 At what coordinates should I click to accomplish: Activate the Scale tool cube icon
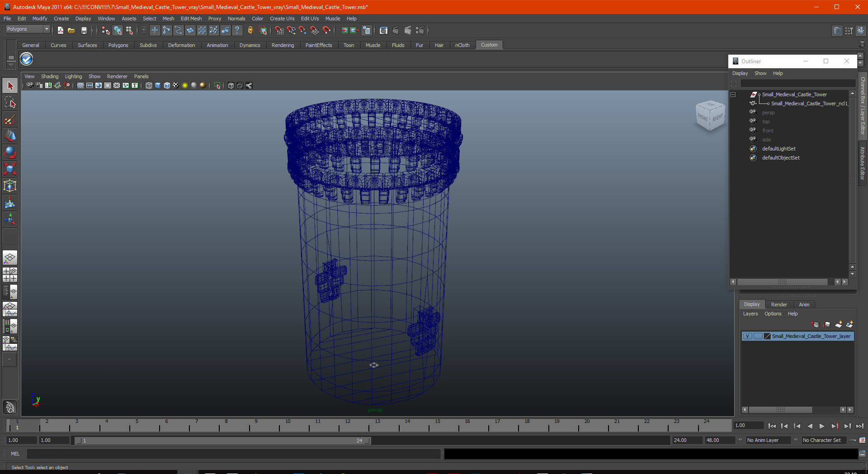click(x=10, y=169)
